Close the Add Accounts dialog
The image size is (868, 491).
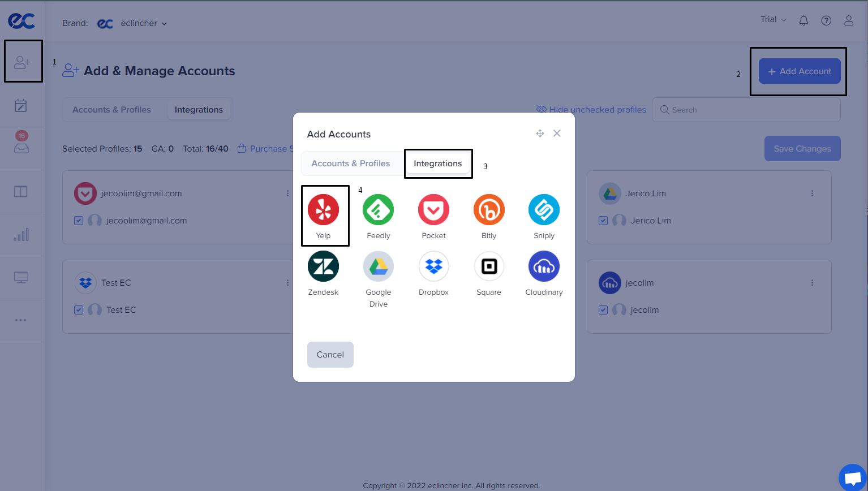pos(557,133)
